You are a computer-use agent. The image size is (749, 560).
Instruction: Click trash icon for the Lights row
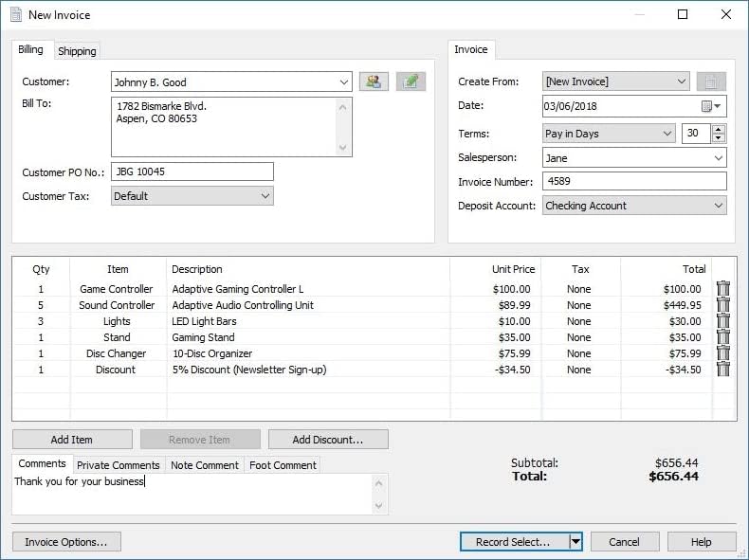click(x=723, y=321)
